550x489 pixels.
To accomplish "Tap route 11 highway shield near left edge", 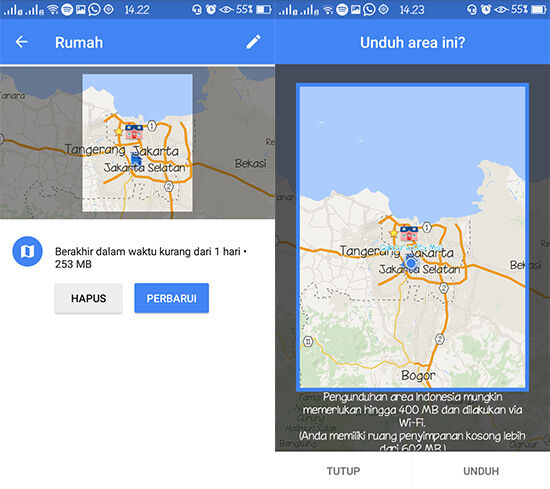I will (x=308, y=342).
